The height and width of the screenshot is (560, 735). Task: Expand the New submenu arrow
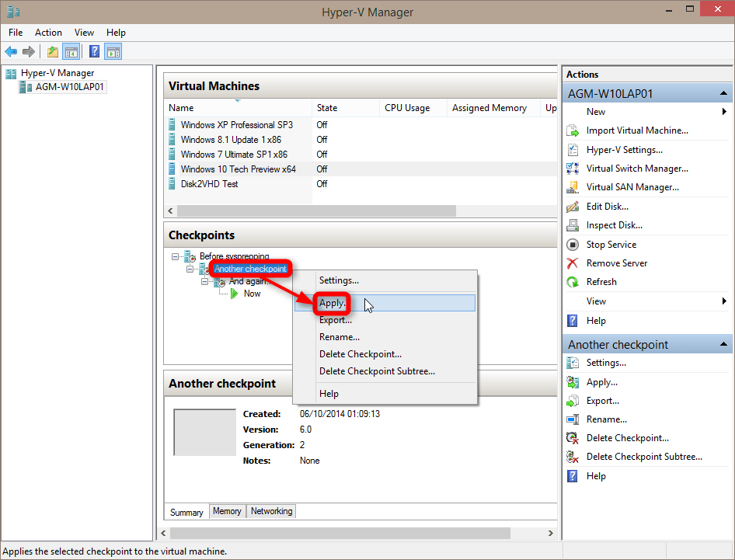pos(724,111)
